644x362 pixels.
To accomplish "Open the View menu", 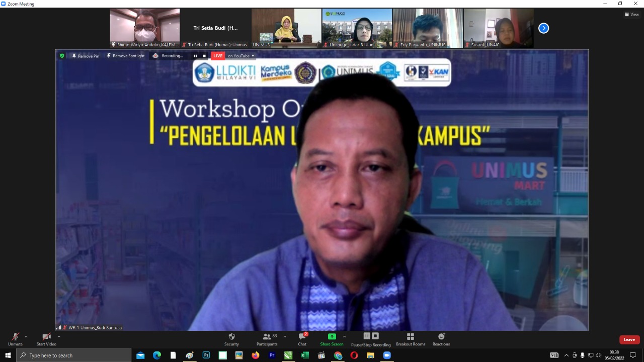I will [631, 15].
